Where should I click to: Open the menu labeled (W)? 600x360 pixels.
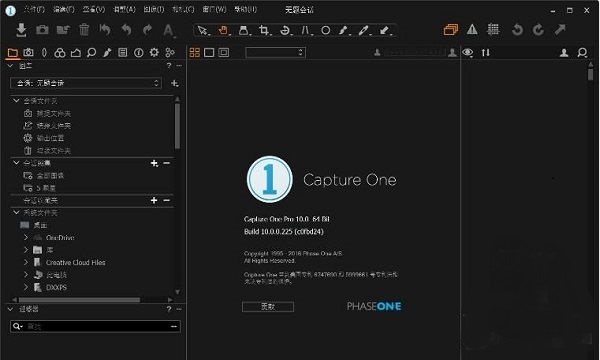(214, 9)
